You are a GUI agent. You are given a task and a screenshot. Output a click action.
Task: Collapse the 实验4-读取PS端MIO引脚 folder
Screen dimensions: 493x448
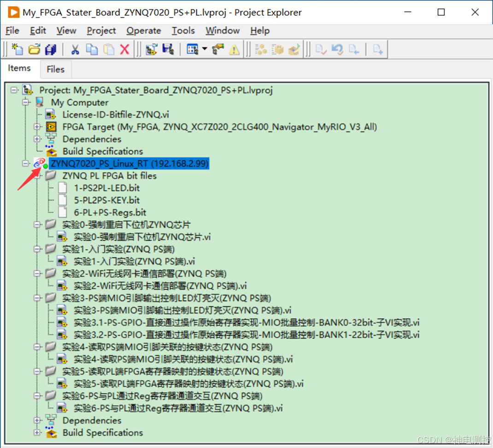tap(37, 347)
